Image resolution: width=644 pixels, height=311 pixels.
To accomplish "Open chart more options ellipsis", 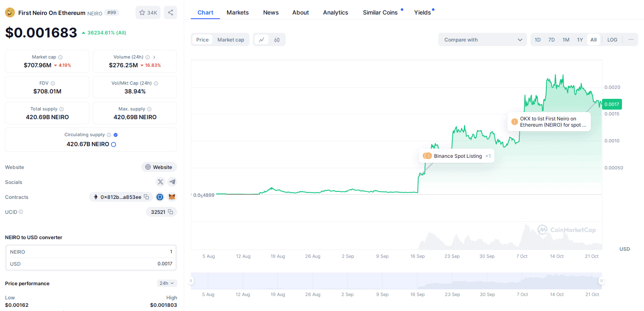I will [631, 39].
